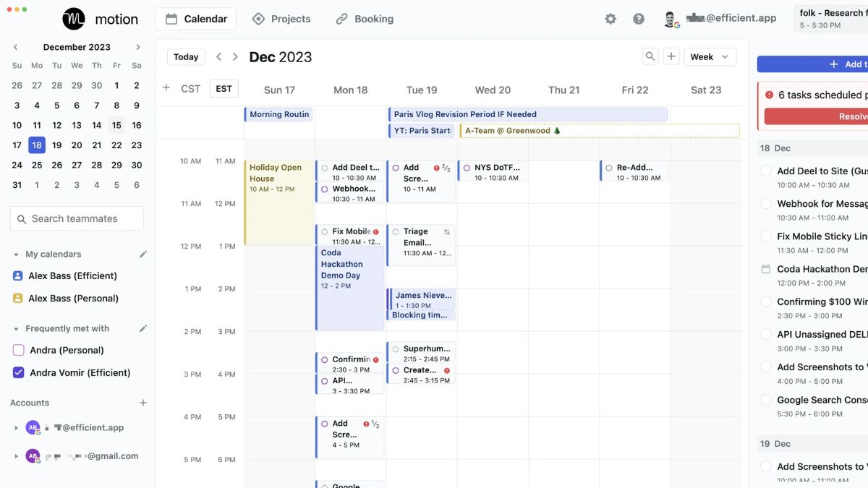The width and height of the screenshot is (868, 488).
Task: Open the Week view dropdown
Action: [710, 56]
